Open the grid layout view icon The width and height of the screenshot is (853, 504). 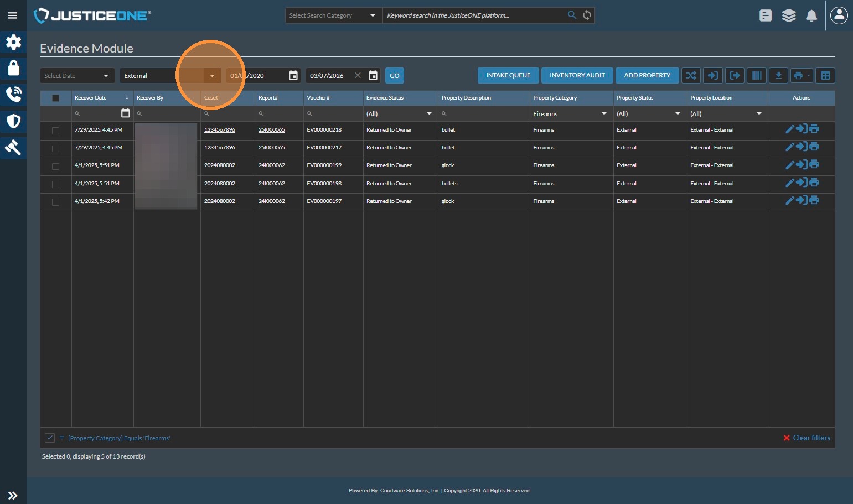825,76
